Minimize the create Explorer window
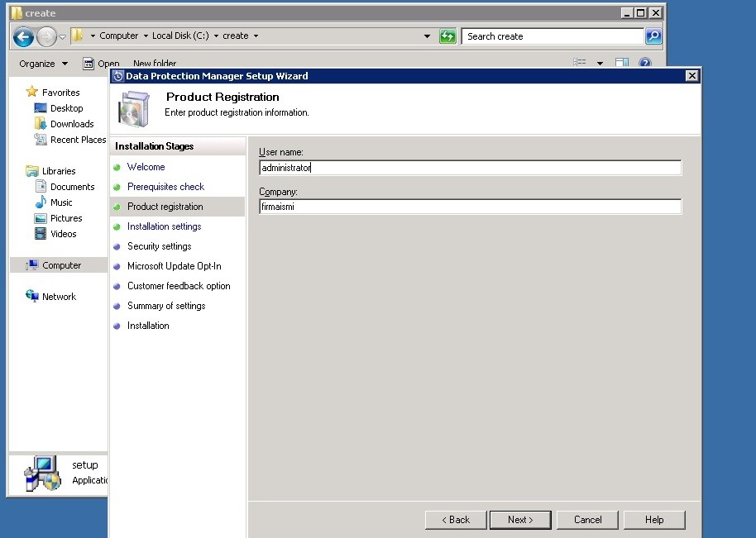Image resolution: width=756 pixels, height=538 pixels. pos(626,13)
